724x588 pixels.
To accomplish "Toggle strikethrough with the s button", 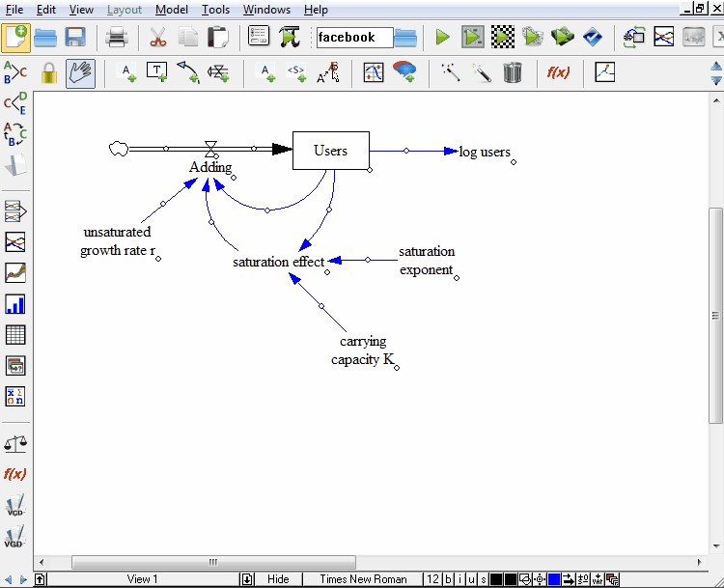I will pos(483,579).
